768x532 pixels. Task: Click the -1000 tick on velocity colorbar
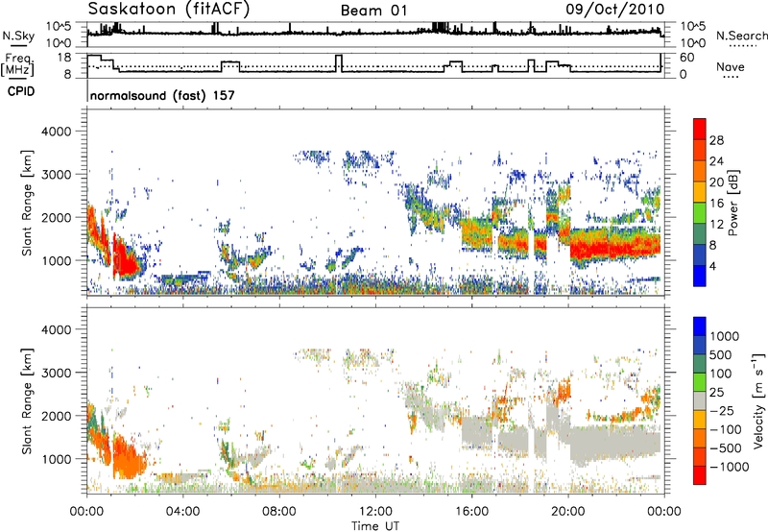click(730, 467)
